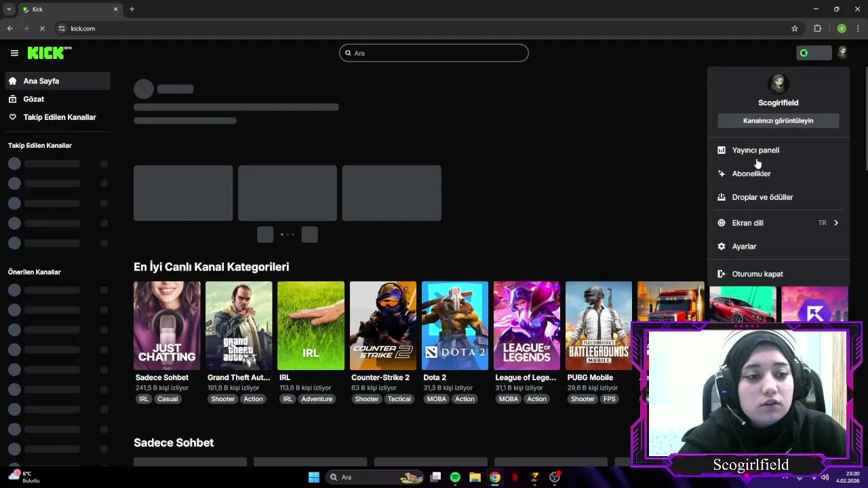868x488 pixels.
Task: Open browser extensions puzzle icon
Action: (817, 28)
